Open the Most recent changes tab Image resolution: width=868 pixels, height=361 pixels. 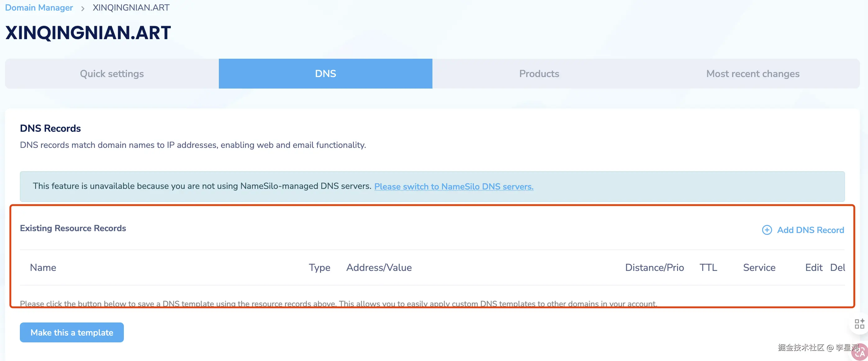tap(753, 74)
